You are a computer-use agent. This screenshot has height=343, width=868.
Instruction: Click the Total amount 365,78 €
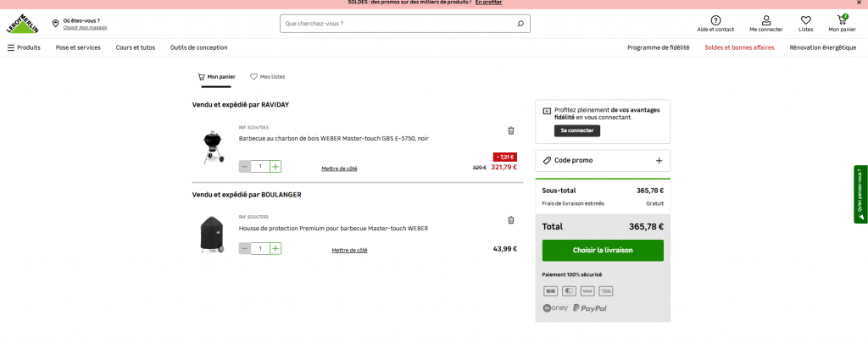click(646, 226)
